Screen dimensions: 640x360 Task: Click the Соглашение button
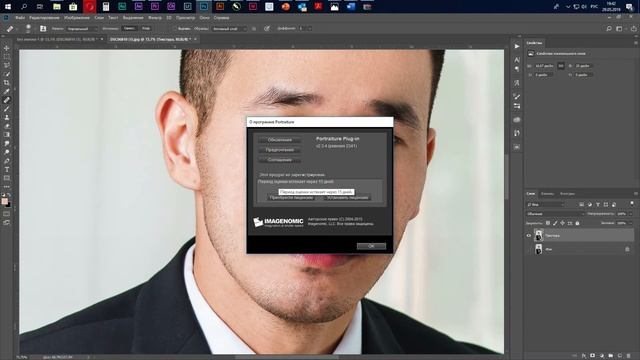(280, 160)
